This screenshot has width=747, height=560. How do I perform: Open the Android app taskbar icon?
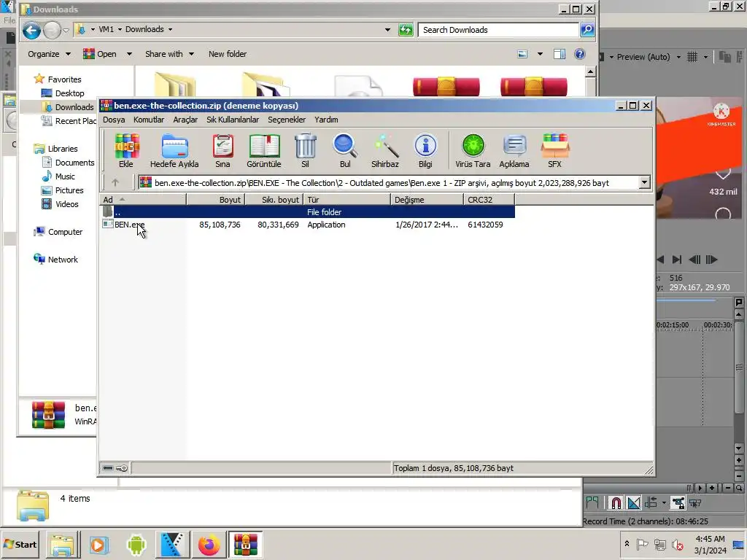click(136, 545)
